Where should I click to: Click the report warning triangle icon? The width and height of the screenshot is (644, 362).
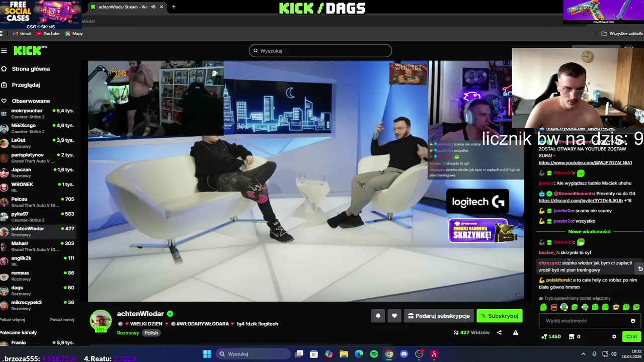[515, 332]
